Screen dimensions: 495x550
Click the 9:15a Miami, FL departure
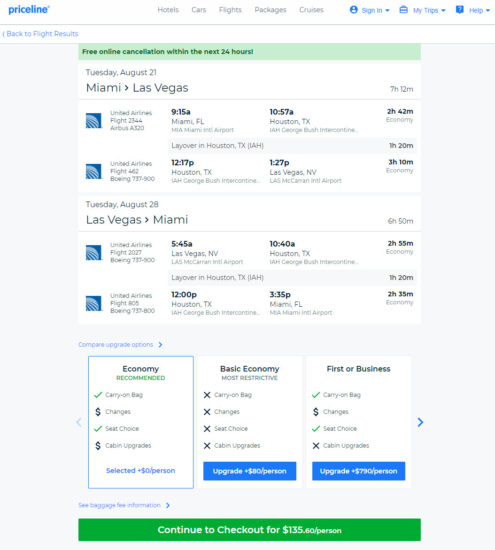202,120
